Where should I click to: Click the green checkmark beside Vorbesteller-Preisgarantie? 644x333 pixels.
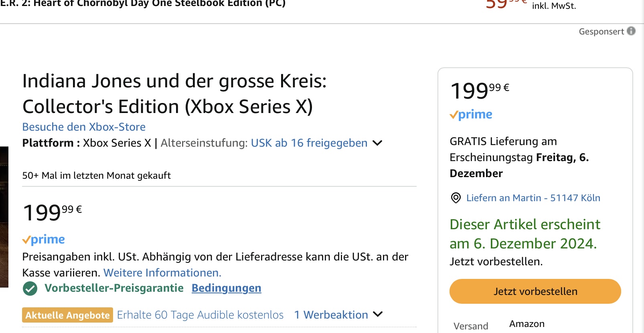[30, 289]
